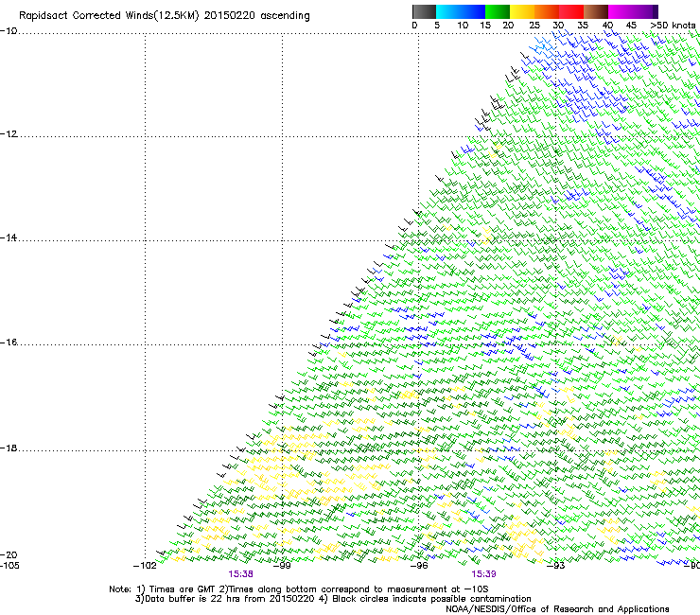Click the -96 longitude axis label
700x615 pixels.
419,566
